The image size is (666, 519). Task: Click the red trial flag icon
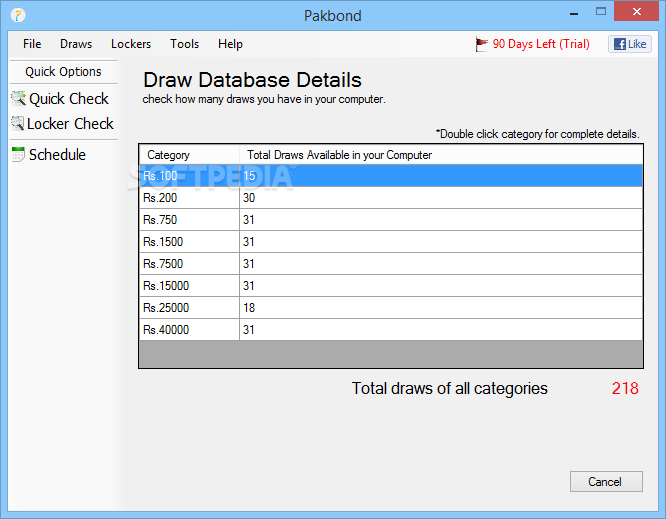pos(482,44)
